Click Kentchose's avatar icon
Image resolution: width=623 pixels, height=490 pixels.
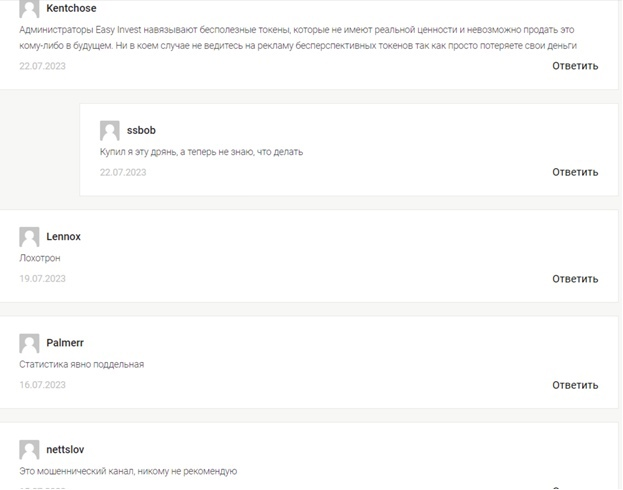click(x=29, y=8)
